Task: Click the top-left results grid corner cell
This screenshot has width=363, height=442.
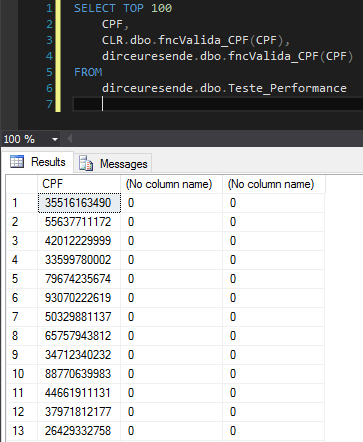Action: point(22,184)
